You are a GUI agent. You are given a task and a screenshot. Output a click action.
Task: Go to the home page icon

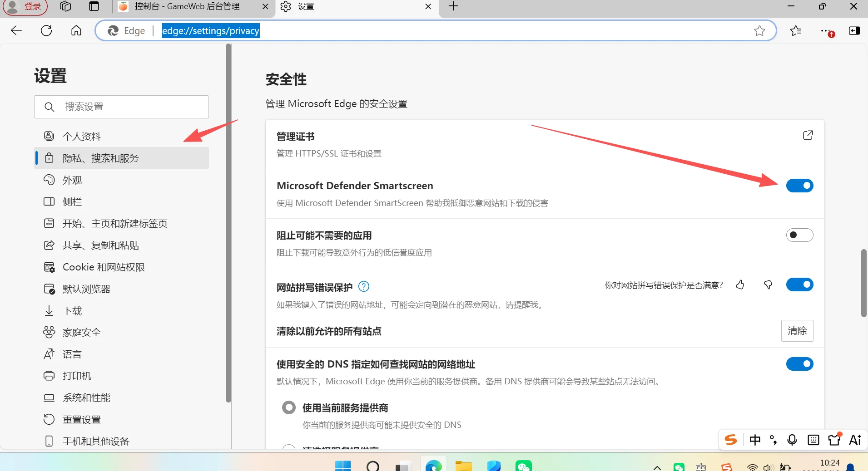76,30
